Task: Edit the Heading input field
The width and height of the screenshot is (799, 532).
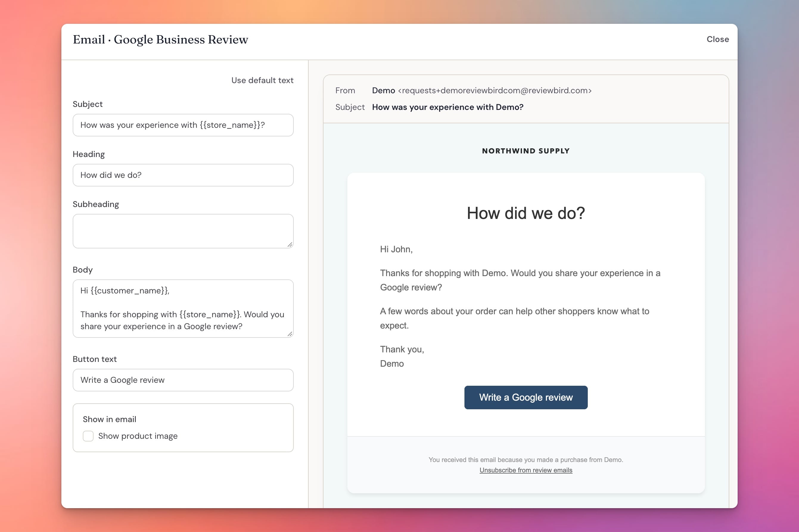Action: 183,175
